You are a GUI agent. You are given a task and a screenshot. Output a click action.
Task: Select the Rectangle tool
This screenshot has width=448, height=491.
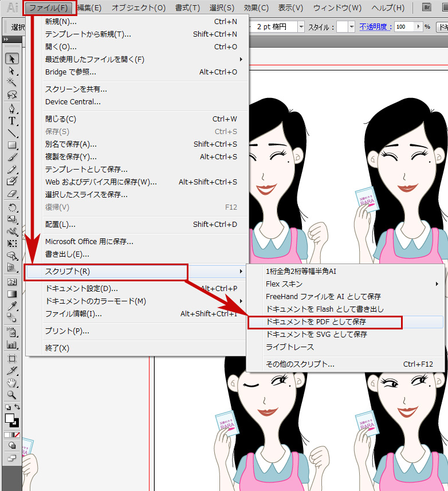[x=12, y=145]
